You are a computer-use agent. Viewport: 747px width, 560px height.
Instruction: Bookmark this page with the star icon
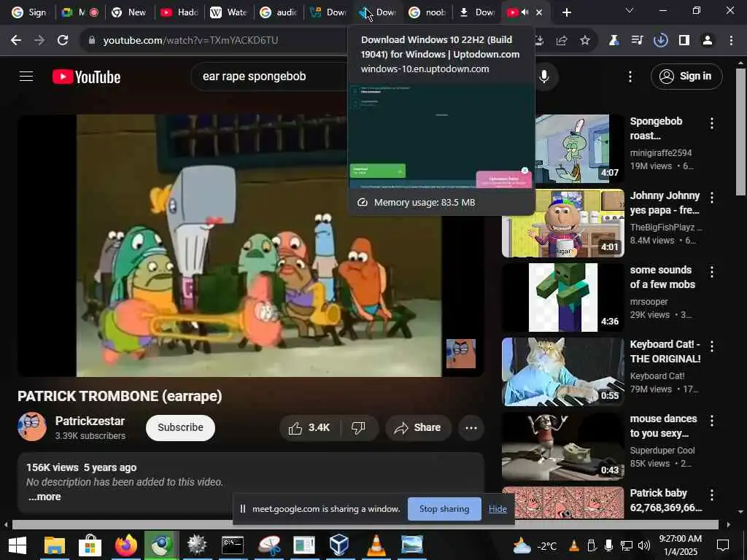click(x=585, y=41)
